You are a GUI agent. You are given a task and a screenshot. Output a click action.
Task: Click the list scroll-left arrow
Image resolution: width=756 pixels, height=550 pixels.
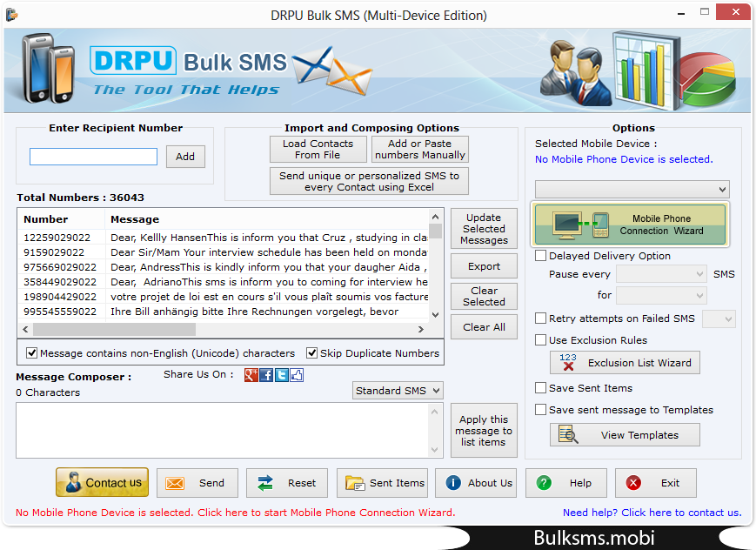click(x=25, y=329)
